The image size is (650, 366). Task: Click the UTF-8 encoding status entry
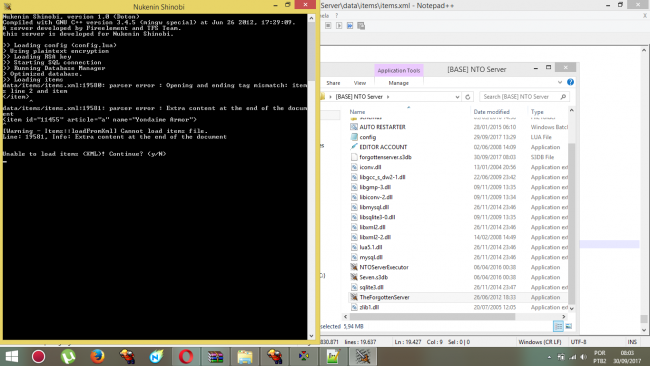pos(578,342)
